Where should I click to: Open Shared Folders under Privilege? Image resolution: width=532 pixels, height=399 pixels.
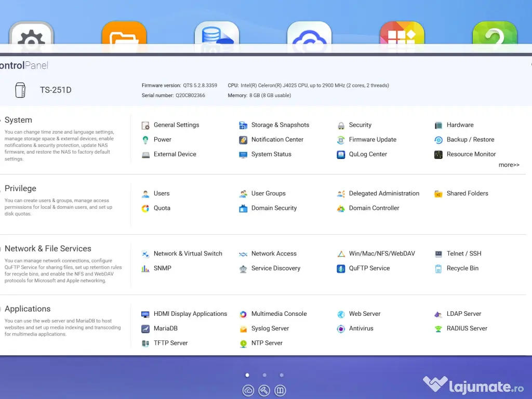(x=467, y=194)
